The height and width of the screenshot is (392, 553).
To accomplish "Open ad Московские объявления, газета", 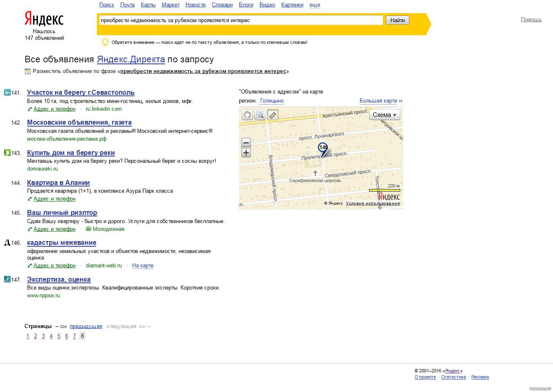I will click(79, 123).
